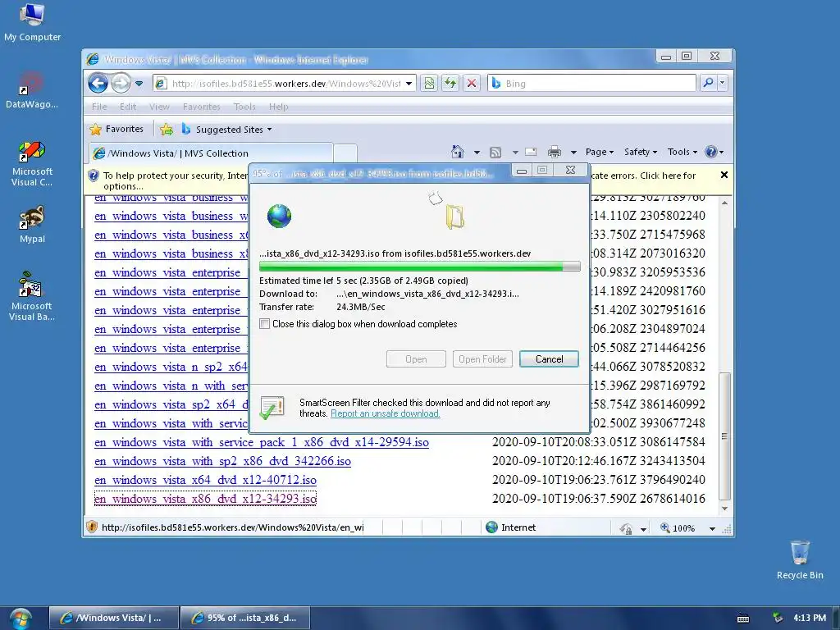Click the Bing search magnifier icon
Screen dimensions: 840x630
pos(708,83)
